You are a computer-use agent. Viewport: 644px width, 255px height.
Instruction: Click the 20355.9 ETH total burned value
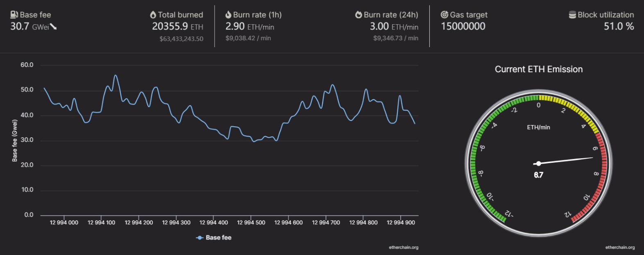[x=177, y=27]
